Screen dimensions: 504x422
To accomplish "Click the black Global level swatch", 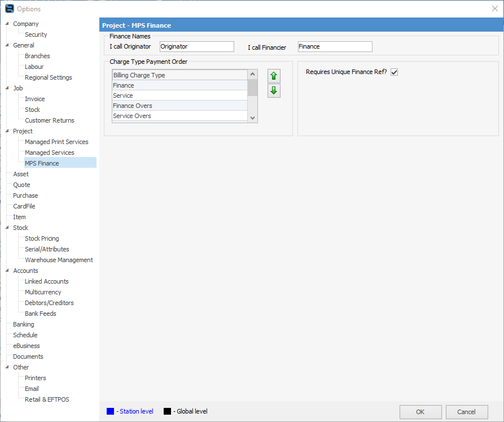I will click(x=167, y=411).
